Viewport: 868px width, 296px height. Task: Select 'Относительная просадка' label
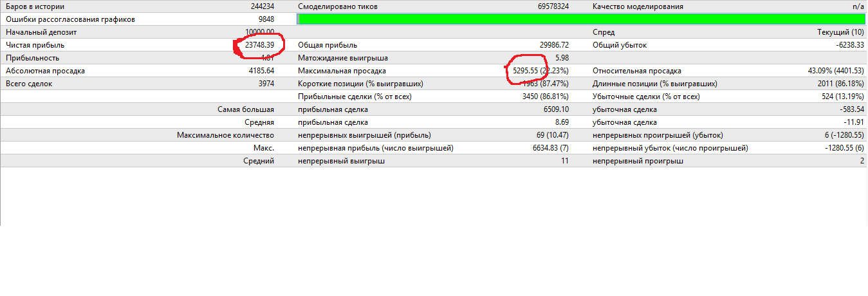coord(637,71)
